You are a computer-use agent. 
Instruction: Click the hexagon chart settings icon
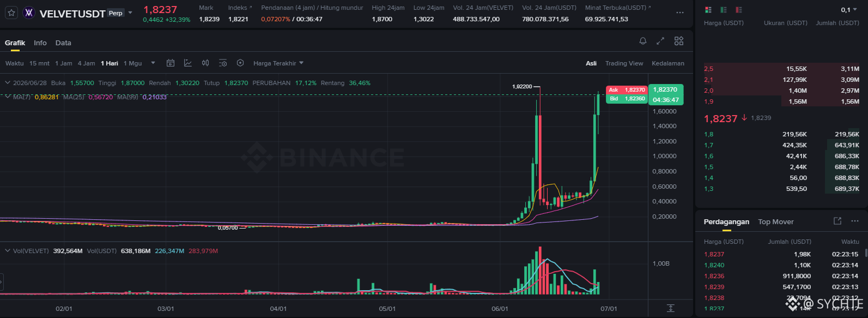tap(240, 63)
